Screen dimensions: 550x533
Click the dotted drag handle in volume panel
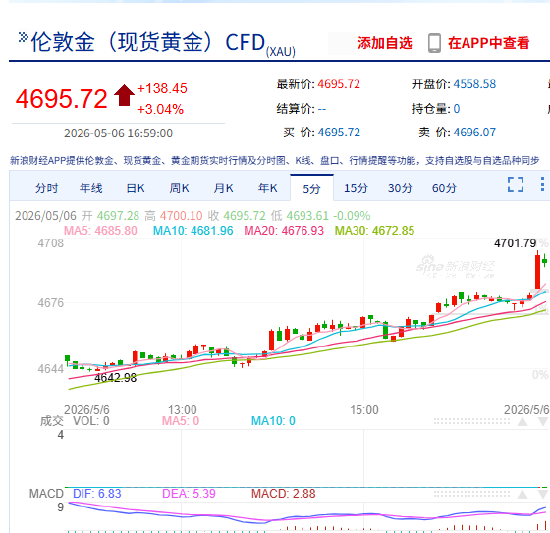(x=472, y=421)
